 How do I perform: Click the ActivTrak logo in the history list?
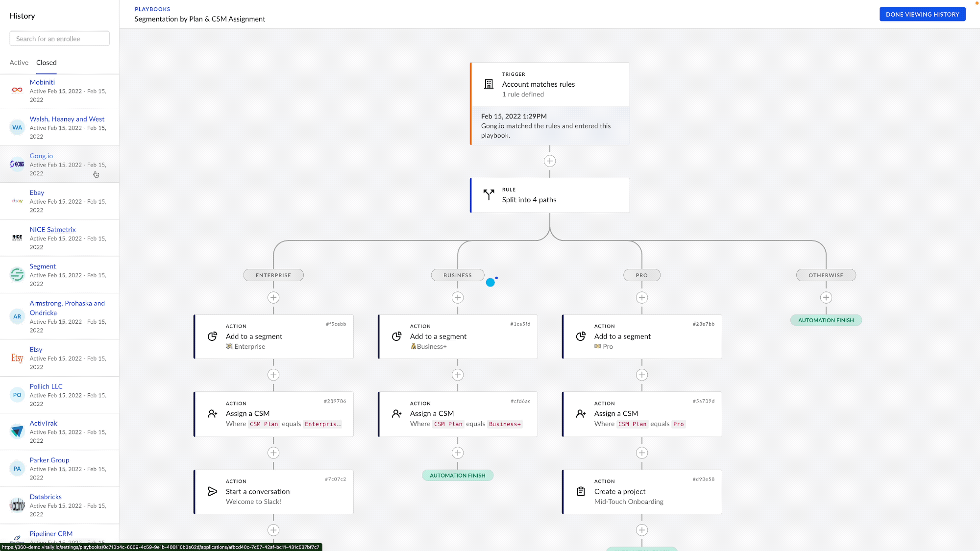17,431
